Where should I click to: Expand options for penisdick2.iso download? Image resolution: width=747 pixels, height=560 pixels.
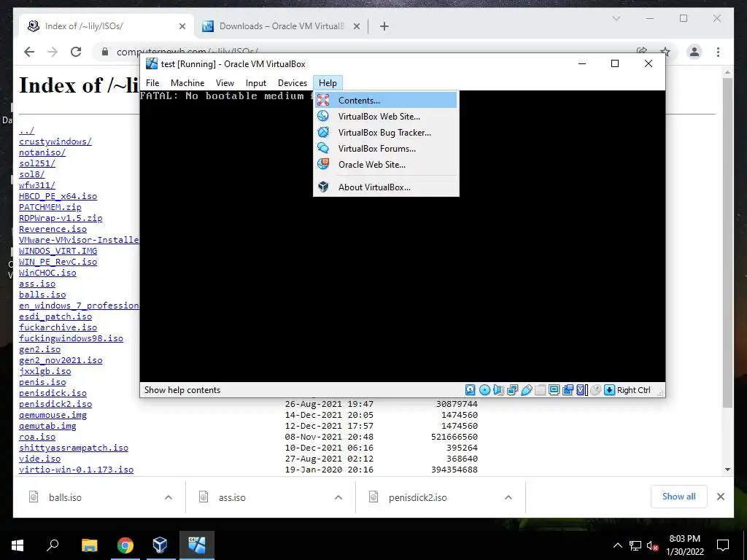pos(508,497)
